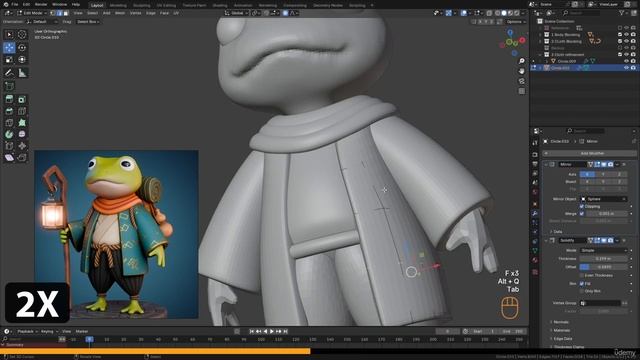The image size is (640, 360).
Task: Open the Mesh menu in viewport header
Action: click(x=120, y=13)
